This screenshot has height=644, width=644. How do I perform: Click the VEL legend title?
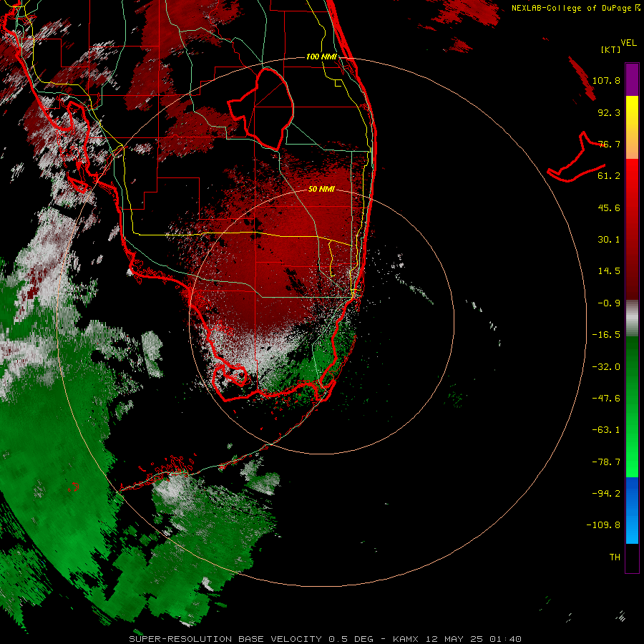pos(629,43)
